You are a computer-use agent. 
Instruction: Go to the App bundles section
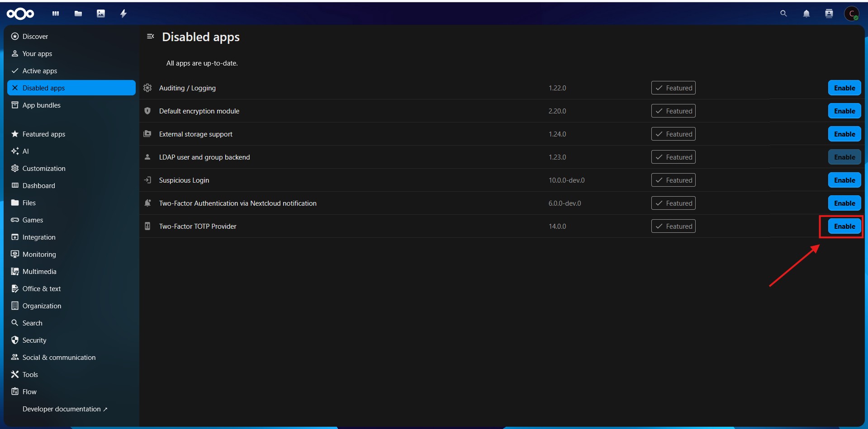point(41,105)
